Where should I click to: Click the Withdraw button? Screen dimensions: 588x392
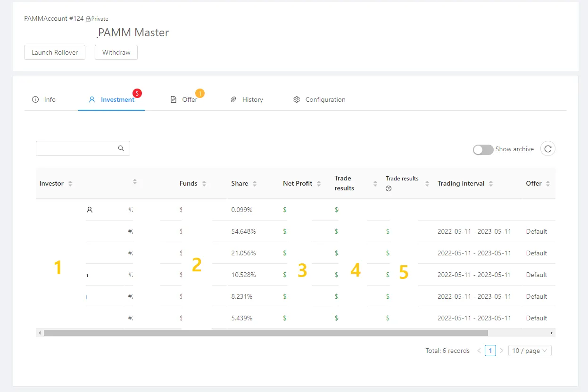point(116,52)
